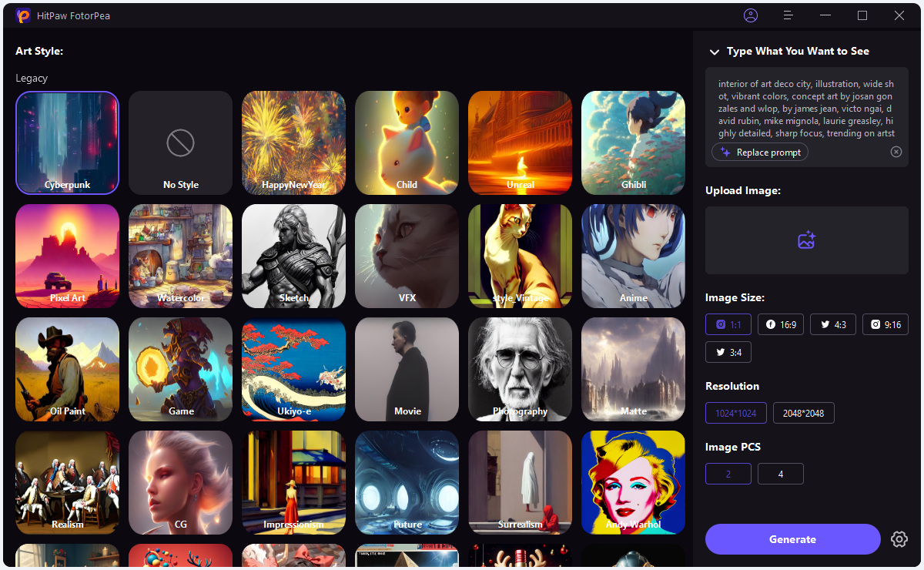Image resolution: width=924 pixels, height=570 pixels.
Task: Click the Replace prompt button
Action: click(760, 152)
